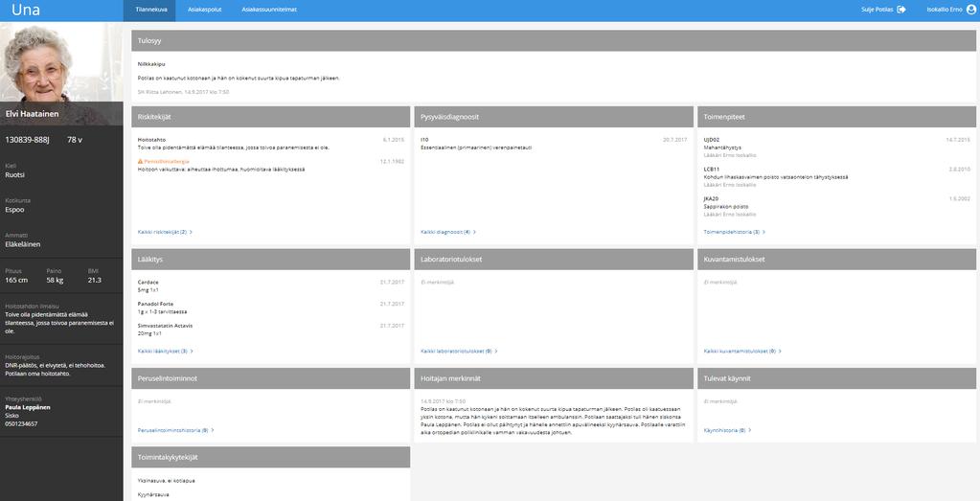
Task: Click the contact phone number 0501234657
Action: (x=21, y=423)
